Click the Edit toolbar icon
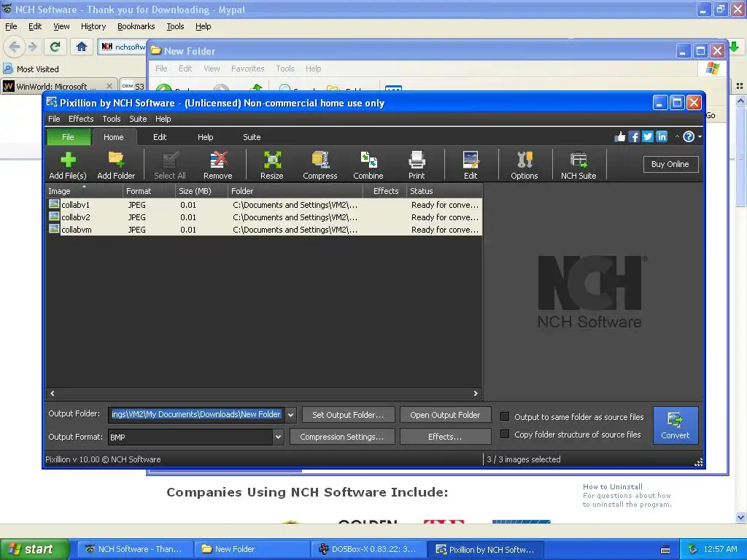 click(x=471, y=165)
